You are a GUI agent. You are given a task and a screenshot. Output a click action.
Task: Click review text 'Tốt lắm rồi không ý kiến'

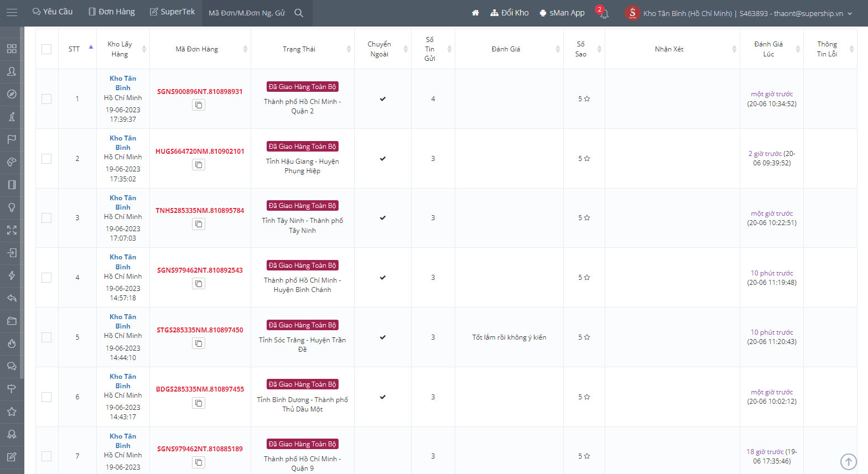509,337
